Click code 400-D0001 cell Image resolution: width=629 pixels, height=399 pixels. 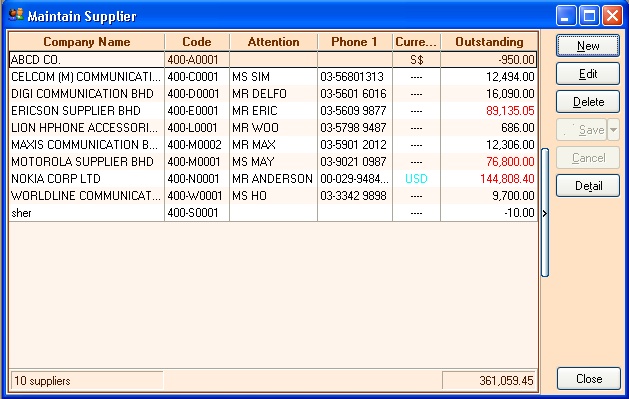[x=197, y=93]
